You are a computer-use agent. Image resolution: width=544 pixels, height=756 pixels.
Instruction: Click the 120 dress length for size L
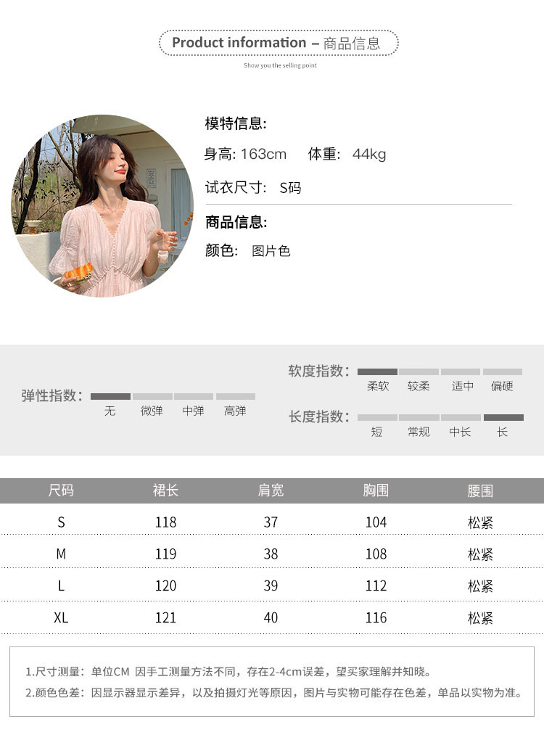pyautogui.click(x=165, y=586)
